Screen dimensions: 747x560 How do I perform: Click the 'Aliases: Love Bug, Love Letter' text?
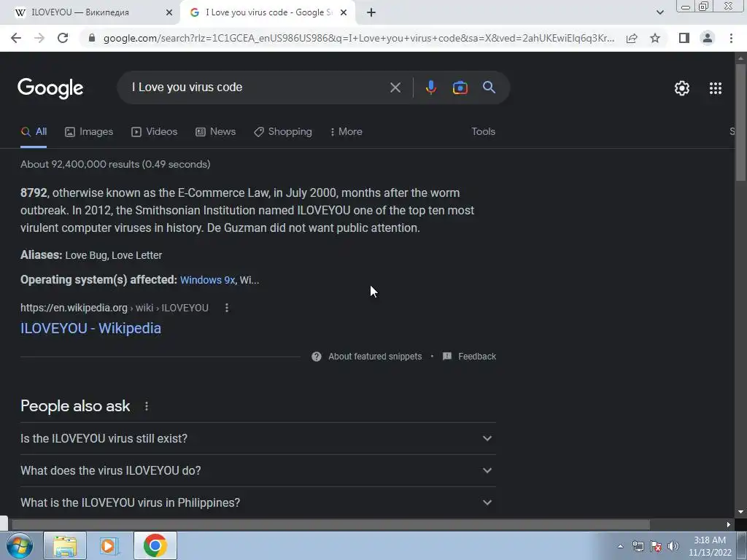91,255
